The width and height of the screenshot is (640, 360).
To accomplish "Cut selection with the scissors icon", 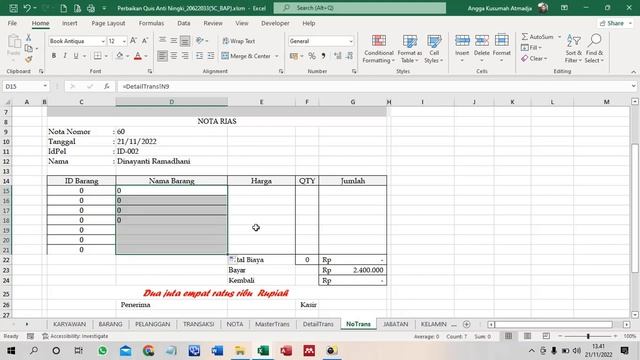I will 29,38.
